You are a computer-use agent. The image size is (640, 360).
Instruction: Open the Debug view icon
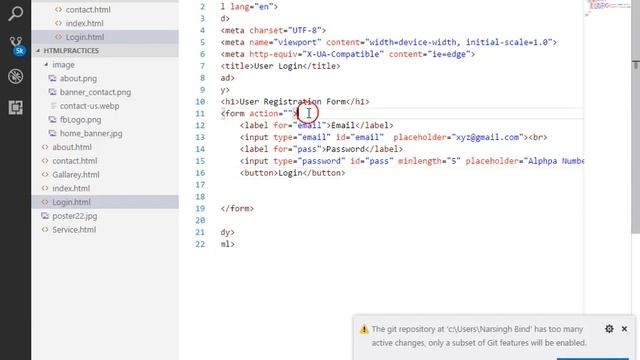[x=15, y=76]
